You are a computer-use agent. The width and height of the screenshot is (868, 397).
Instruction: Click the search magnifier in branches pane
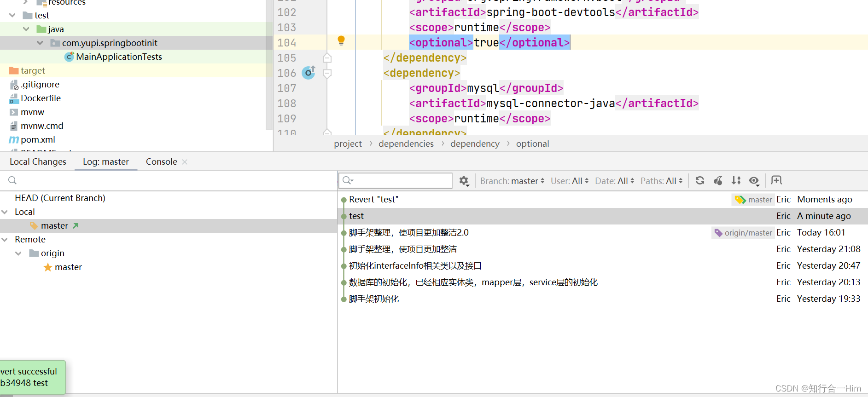(12, 180)
